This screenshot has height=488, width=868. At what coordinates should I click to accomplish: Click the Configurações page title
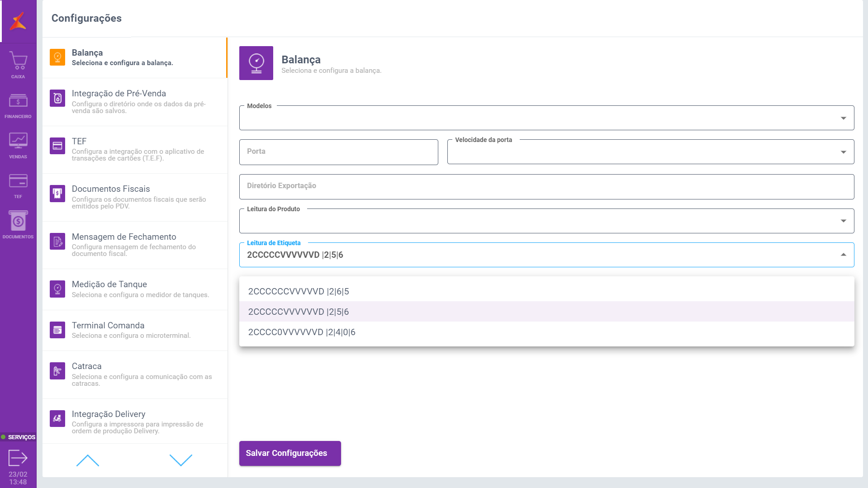86,18
